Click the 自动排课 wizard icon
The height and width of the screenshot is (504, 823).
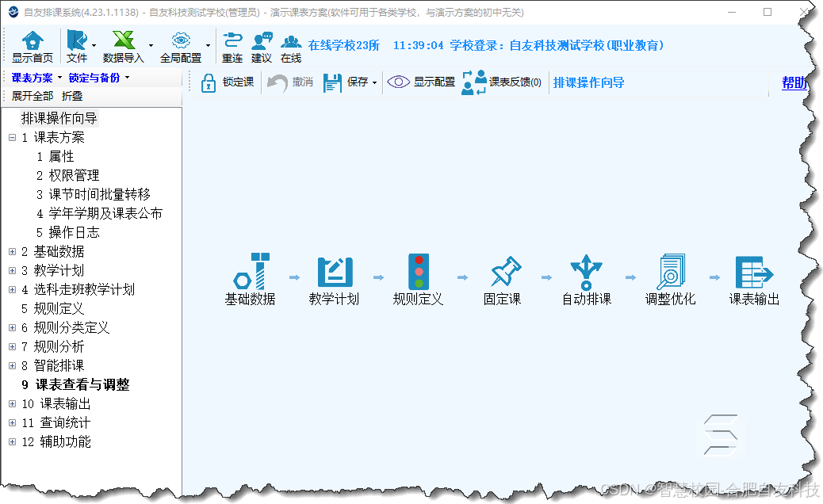586,272
